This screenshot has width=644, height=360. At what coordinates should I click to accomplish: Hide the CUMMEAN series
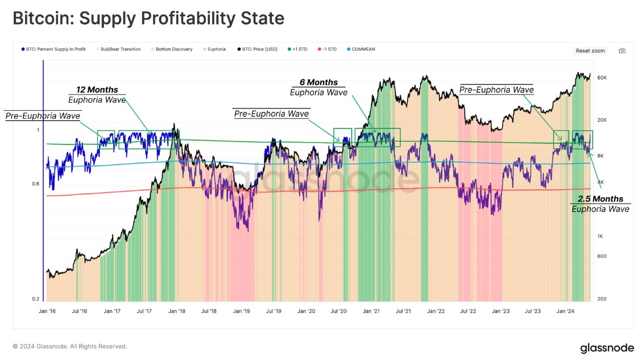[363, 50]
